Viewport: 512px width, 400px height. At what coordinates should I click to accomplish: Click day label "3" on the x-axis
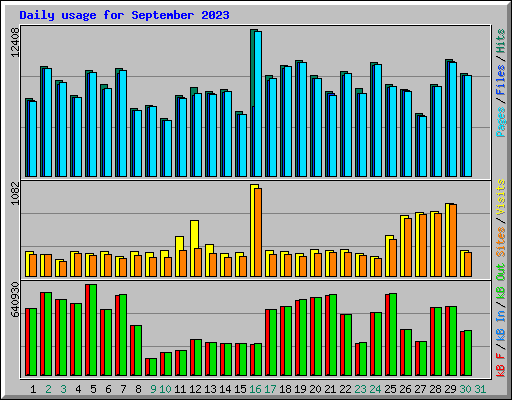[x=63, y=389]
